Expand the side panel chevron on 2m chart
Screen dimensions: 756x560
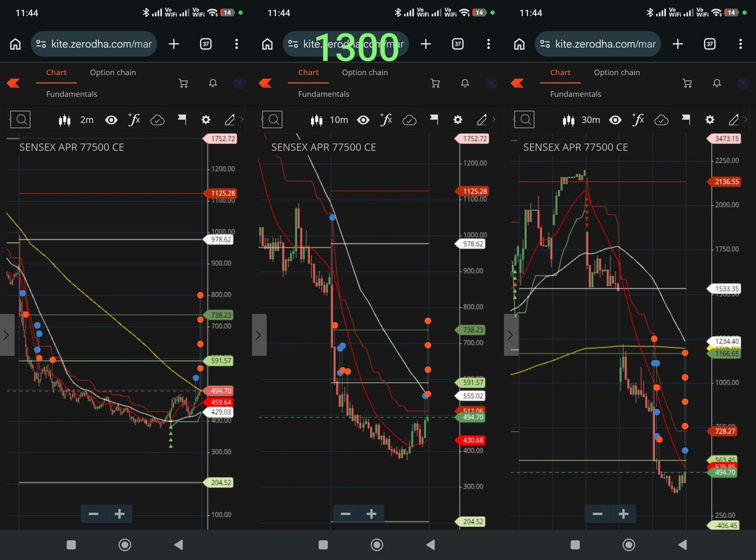(x=7, y=334)
